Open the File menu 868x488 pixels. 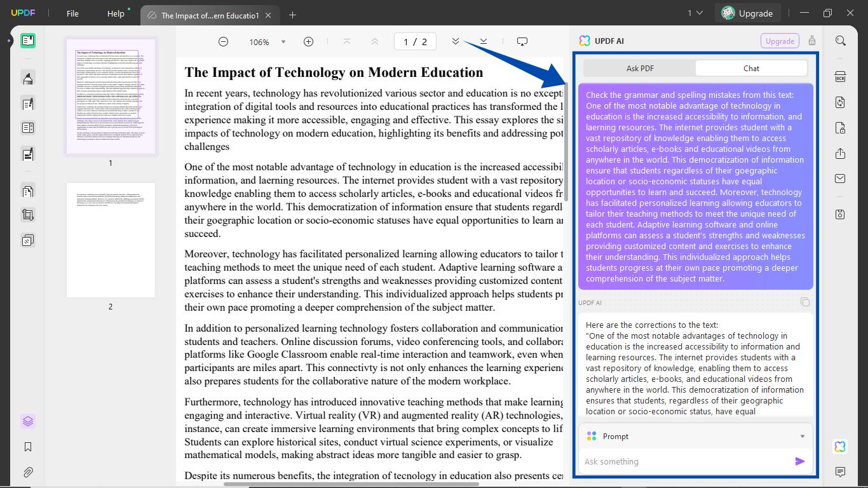pos(72,13)
